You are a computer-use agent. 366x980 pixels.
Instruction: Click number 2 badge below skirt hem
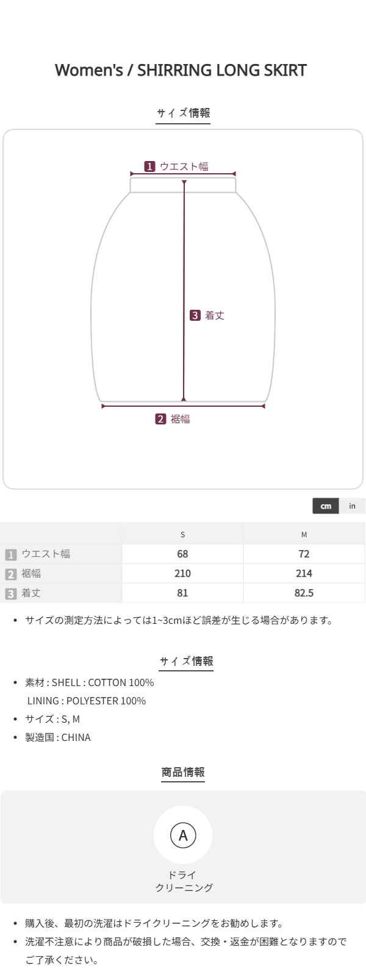click(160, 419)
